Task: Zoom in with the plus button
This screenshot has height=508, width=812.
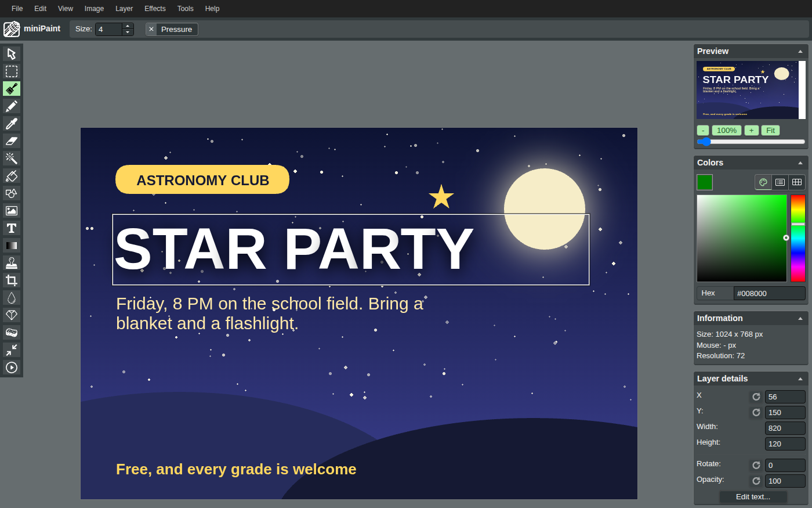Action: coord(751,131)
